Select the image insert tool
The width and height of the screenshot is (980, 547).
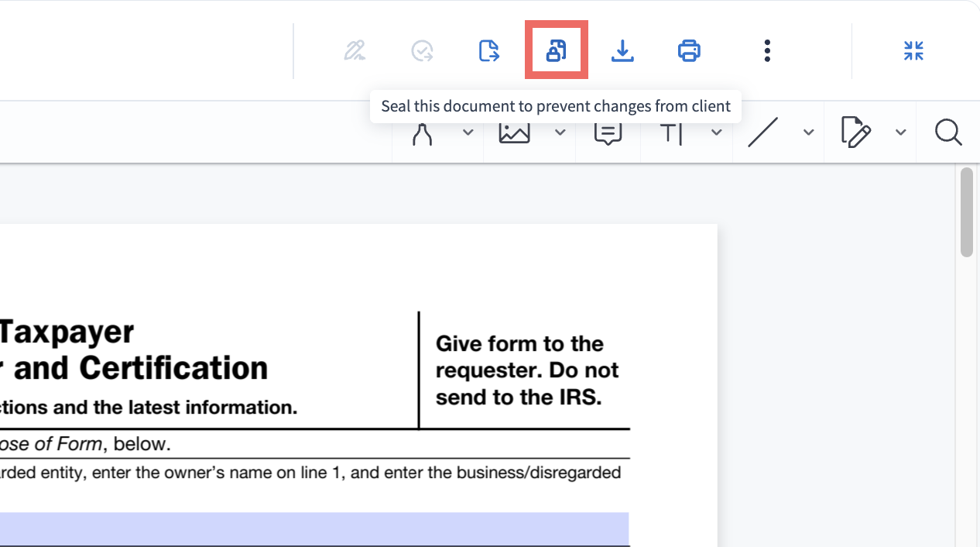pyautogui.click(x=514, y=133)
